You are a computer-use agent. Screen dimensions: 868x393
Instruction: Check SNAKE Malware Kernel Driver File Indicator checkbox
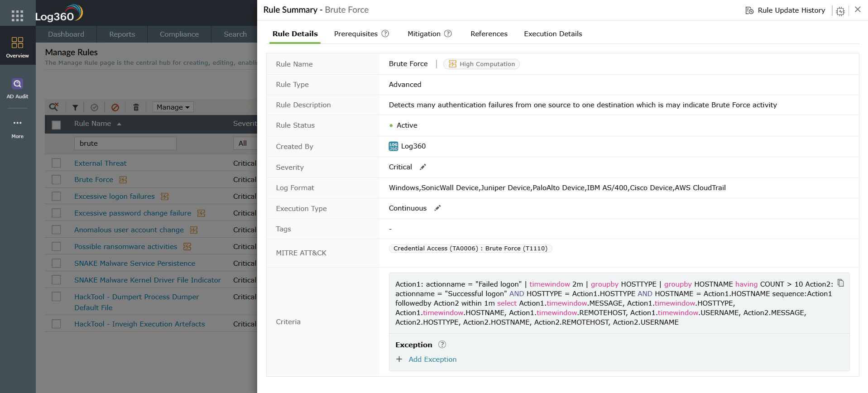[x=56, y=280]
